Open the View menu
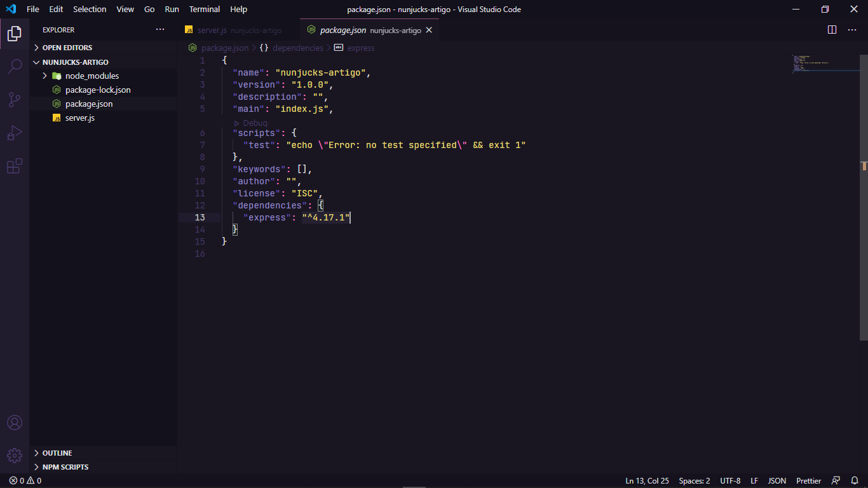The image size is (868, 488). pyautogui.click(x=125, y=9)
